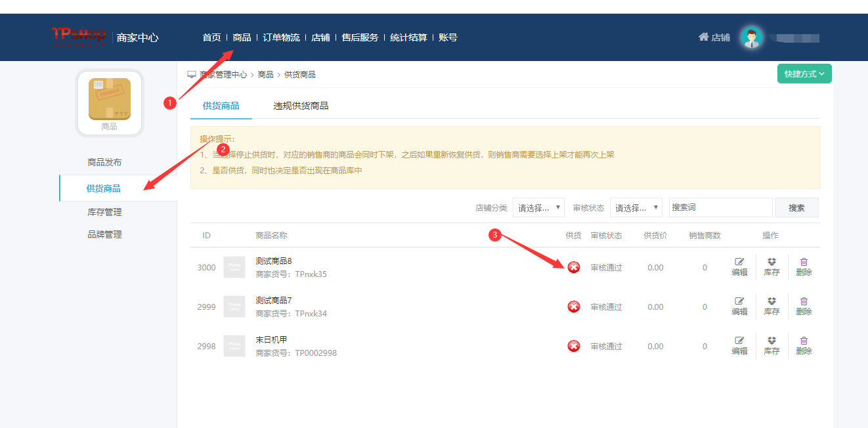Open the 店铺分类 dropdown
This screenshot has height=428, width=868.
click(x=538, y=207)
